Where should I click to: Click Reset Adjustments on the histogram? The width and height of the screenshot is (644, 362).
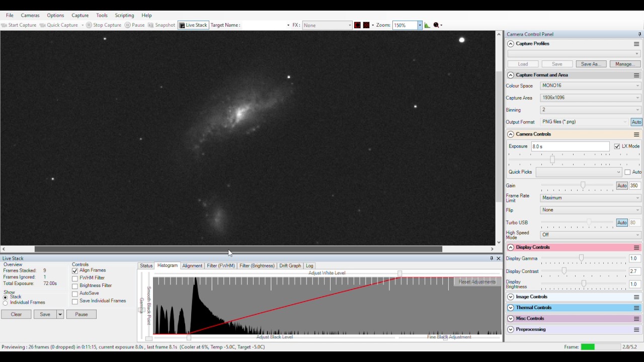click(x=477, y=282)
